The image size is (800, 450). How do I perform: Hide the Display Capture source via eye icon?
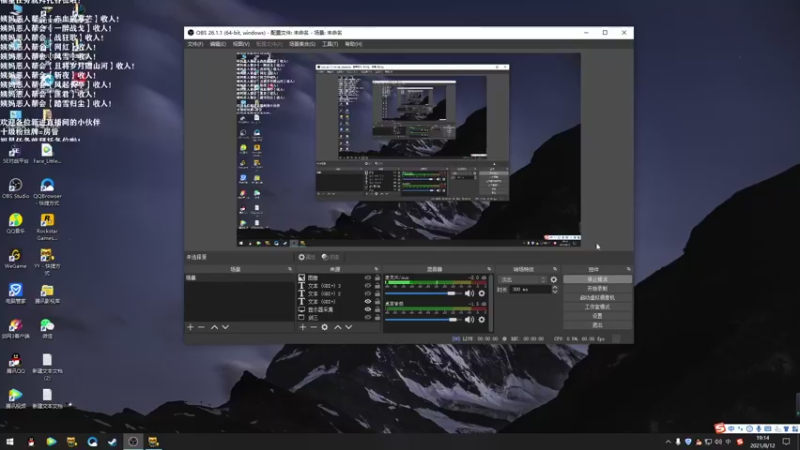pos(367,310)
